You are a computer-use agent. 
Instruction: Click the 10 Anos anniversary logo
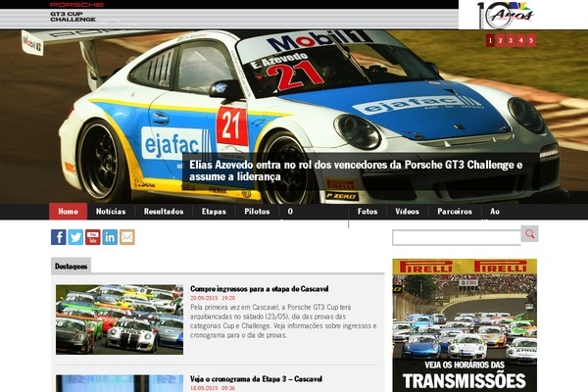505,15
